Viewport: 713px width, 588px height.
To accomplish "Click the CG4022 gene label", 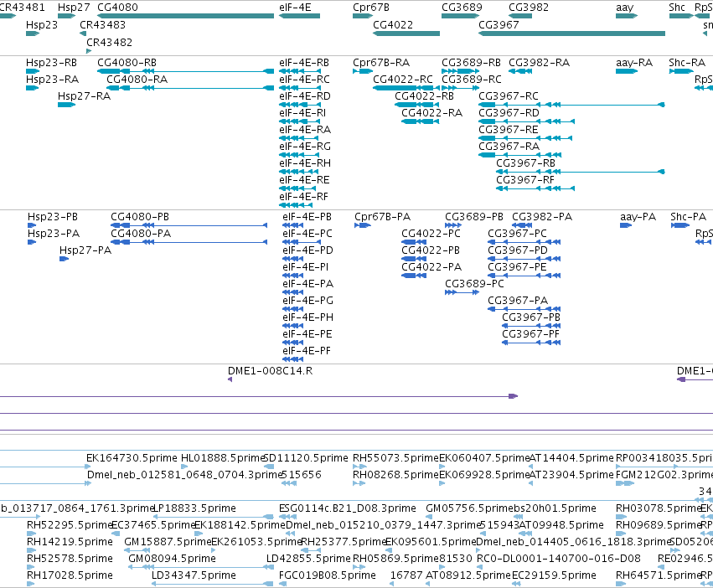I will (393, 25).
